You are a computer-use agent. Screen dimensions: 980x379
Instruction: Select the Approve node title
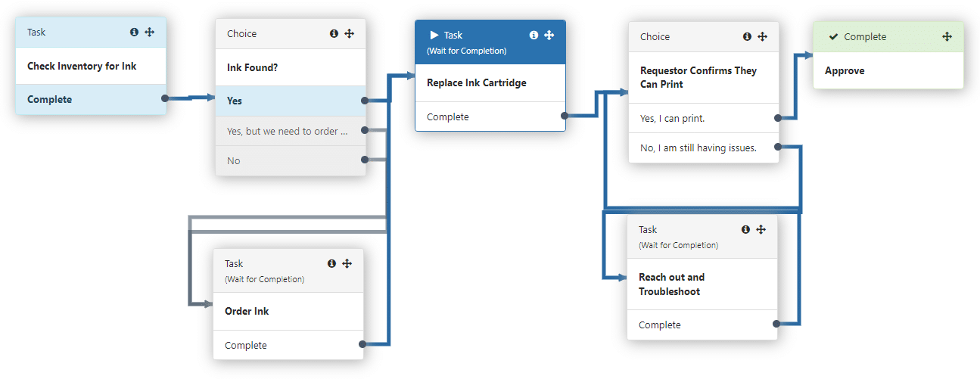[845, 71]
